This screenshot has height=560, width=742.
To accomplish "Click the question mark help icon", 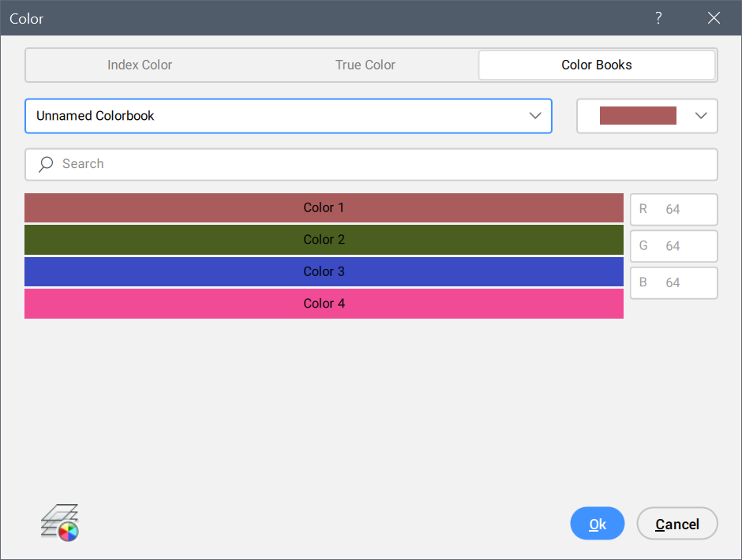I will [x=658, y=18].
